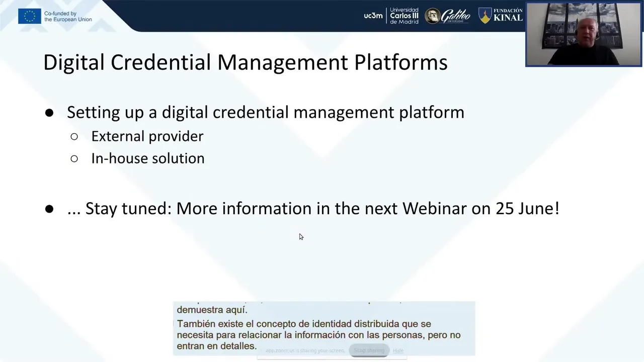Select the speaker's webcam video thumbnail
Viewport: 644px width, 362px height.
click(x=584, y=34)
